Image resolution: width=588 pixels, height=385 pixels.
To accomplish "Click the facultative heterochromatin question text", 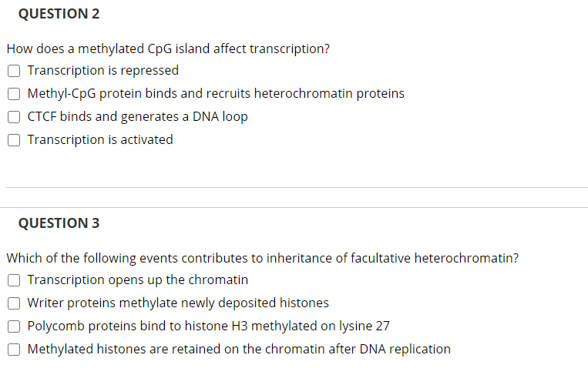I will coord(263,258).
